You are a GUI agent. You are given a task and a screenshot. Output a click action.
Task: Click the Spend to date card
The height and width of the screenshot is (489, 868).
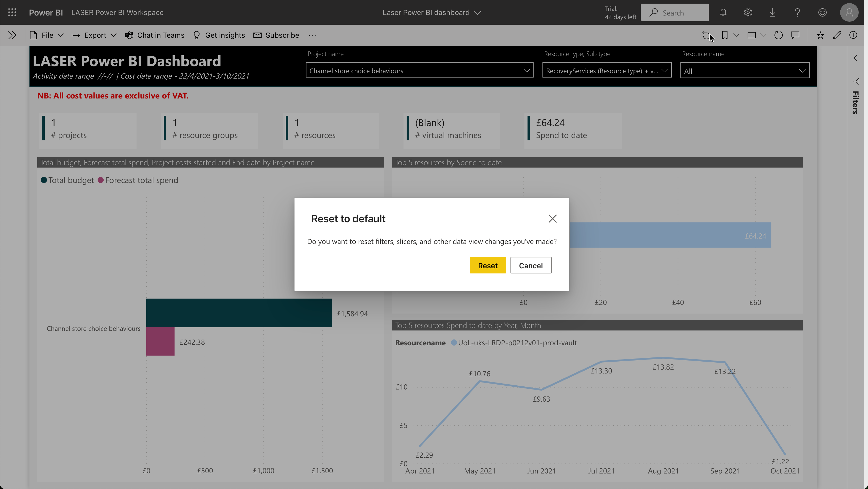click(x=573, y=131)
